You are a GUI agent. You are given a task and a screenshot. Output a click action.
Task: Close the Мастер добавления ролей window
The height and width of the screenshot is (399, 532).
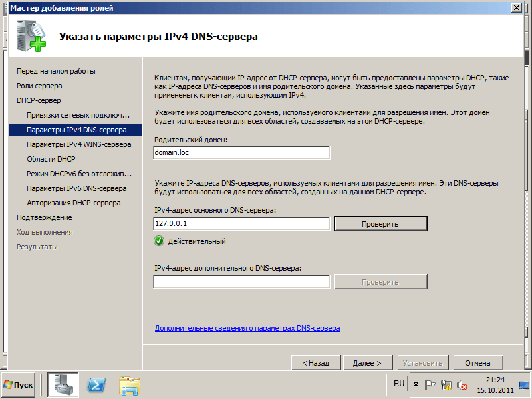tap(516, 7)
